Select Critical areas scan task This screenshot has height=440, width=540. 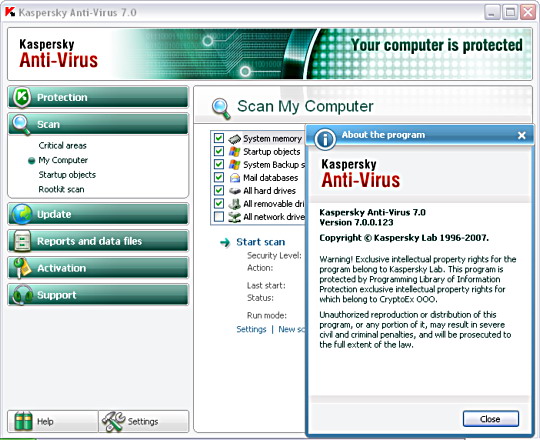(63, 146)
